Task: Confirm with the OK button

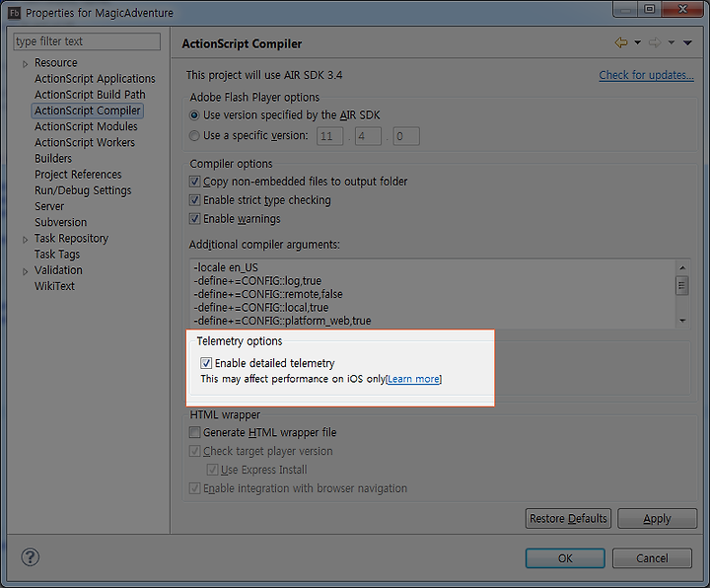Action: click(x=565, y=558)
